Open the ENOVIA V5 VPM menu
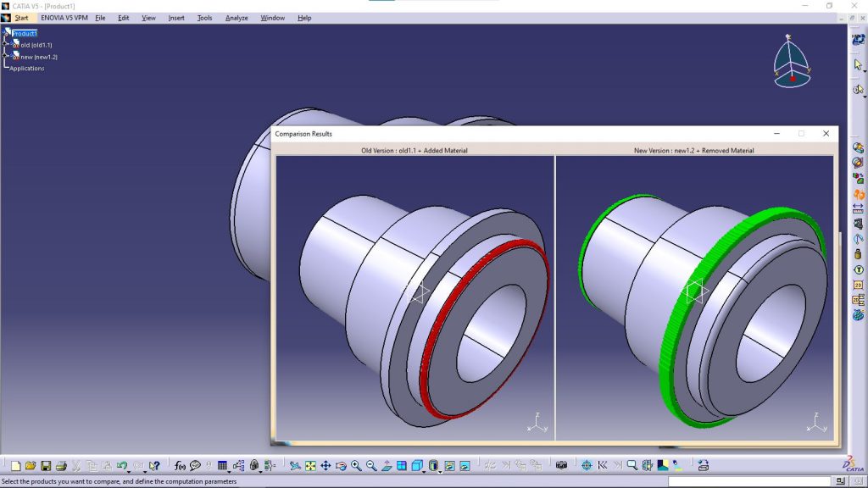 pyautogui.click(x=64, y=18)
